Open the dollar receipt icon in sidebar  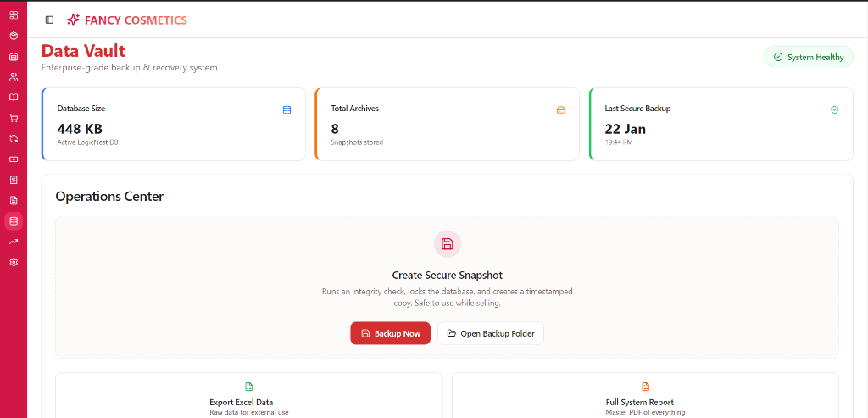14,180
